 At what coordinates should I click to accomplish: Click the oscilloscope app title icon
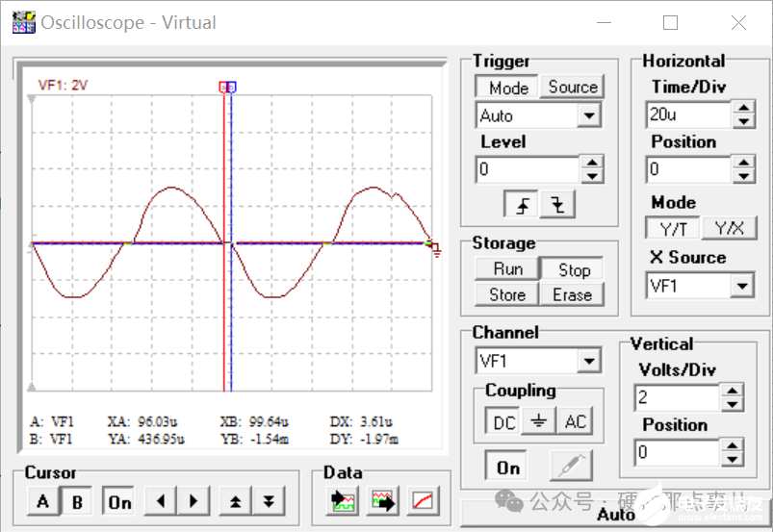click(x=24, y=22)
